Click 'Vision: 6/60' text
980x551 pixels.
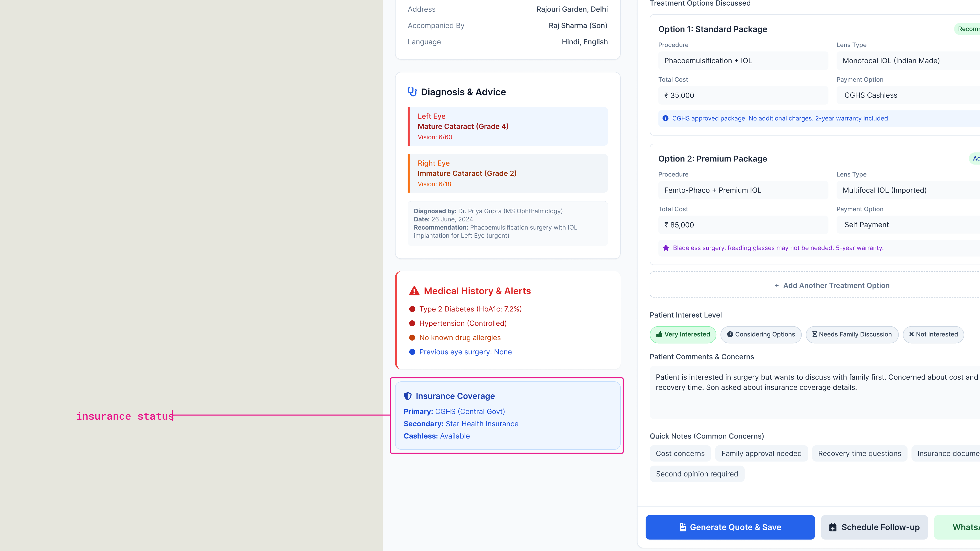pos(435,137)
